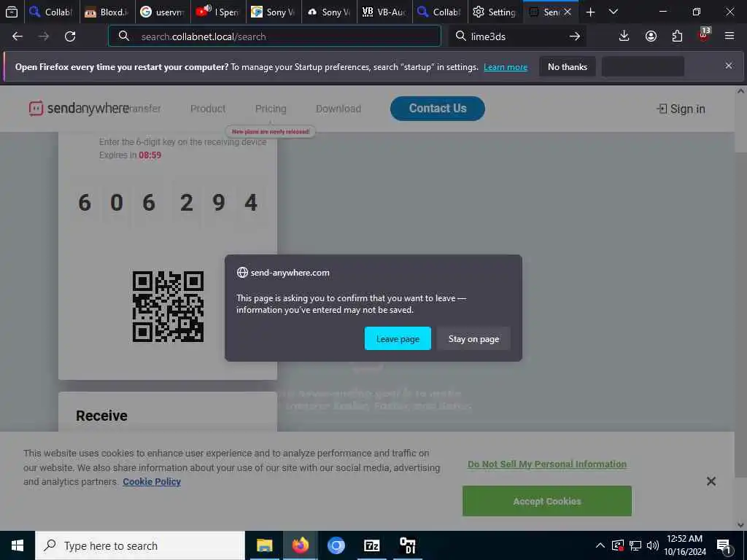Screen dimensions: 747x560
Task: Open the notification center icon
Action: [724, 545]
